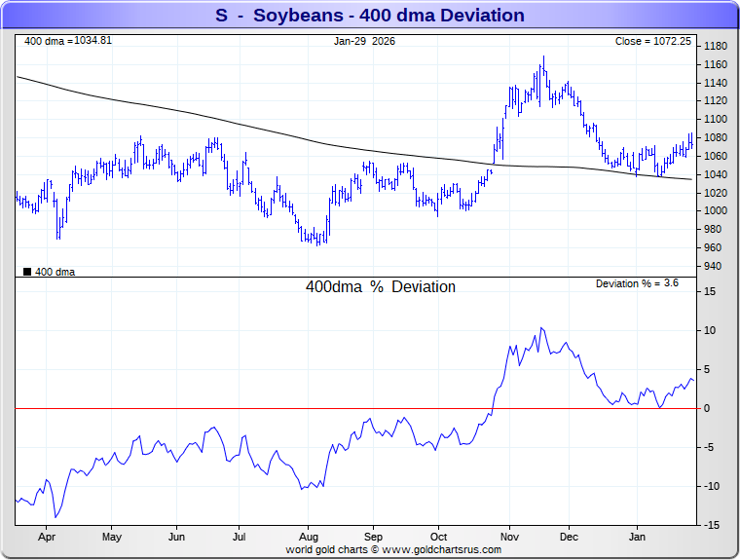Select the 400dma % Deviation panel heading
Image resolution: width=740 pixels, height=560 pixels.
pos(381,287)
